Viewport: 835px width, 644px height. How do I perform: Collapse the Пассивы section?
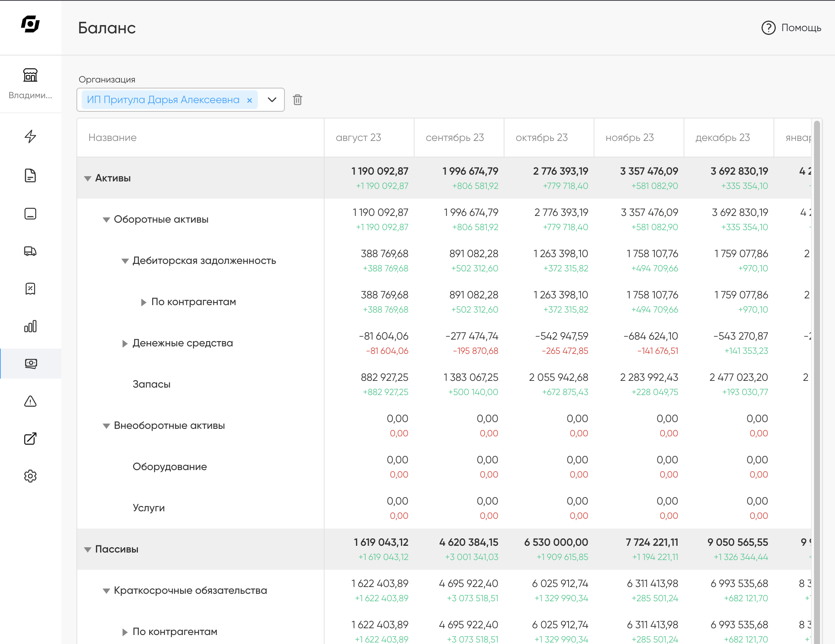click(x=88, y=550)
